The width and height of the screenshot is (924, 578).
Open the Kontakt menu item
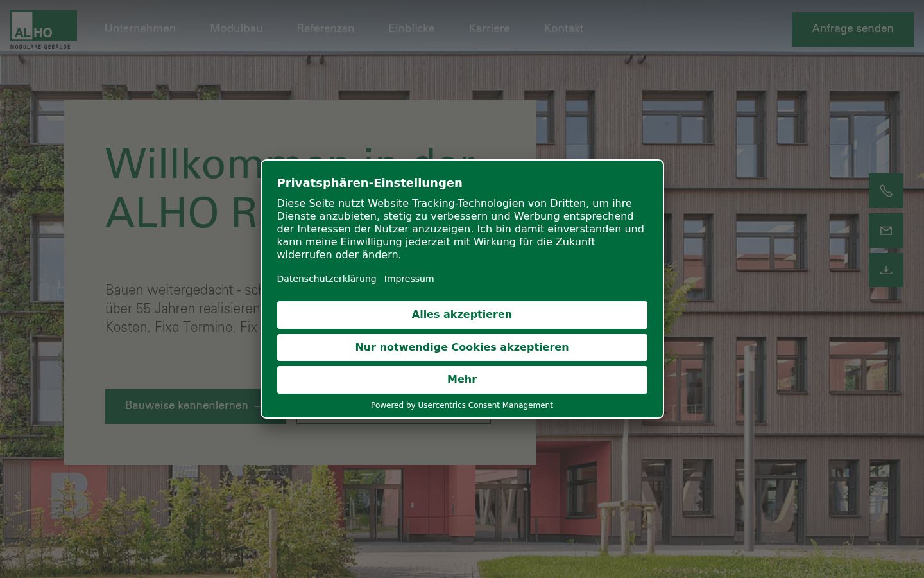click(563, 28)
